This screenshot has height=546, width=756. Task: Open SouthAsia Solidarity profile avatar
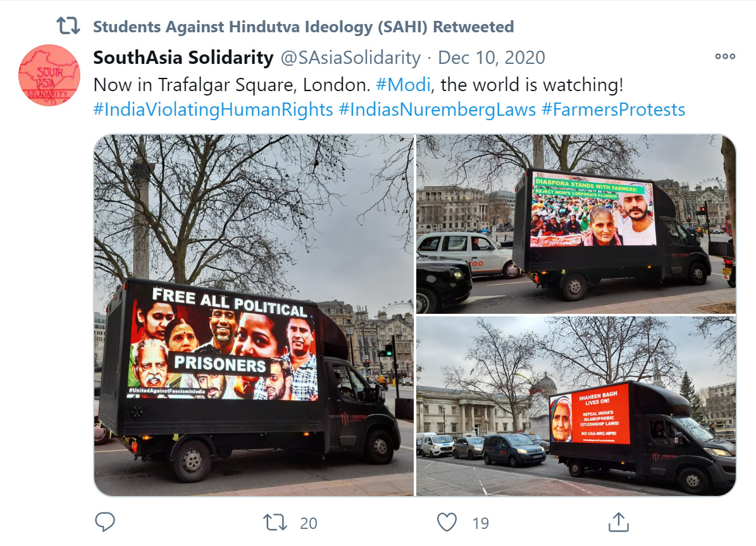pyautogui.click(x=49, y=75)
